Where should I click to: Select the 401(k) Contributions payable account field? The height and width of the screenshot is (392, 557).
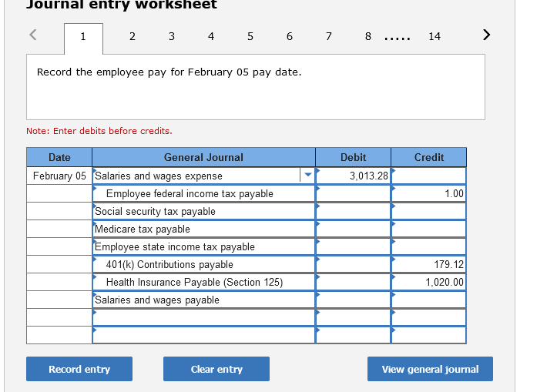pyautogui.click(x=203, y=264)
